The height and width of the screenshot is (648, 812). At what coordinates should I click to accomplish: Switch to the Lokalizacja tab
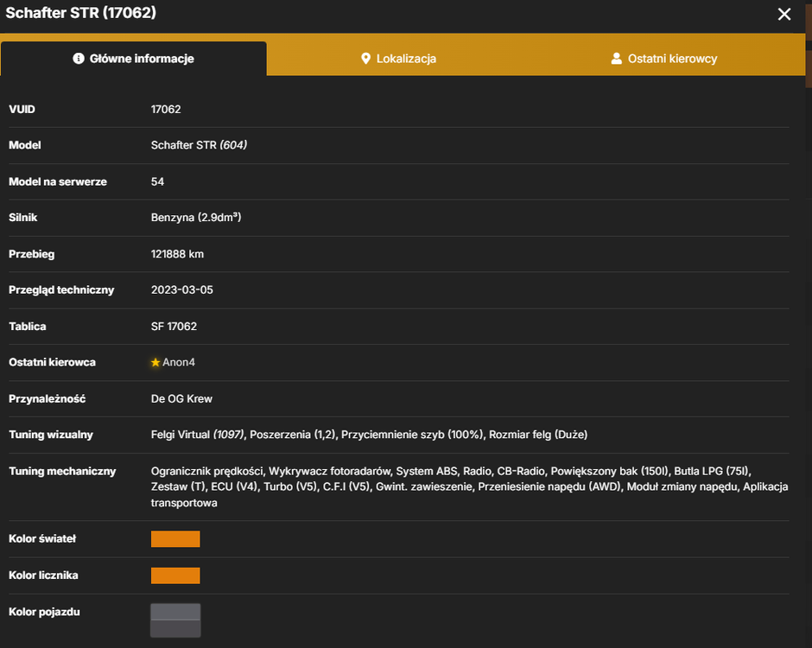point(399,59)
